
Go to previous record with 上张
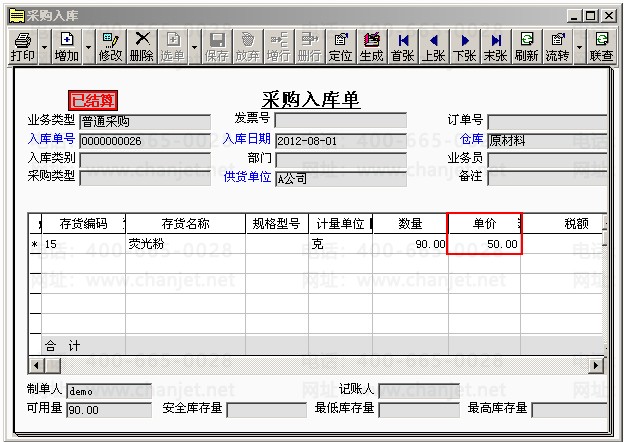(434, 47)
